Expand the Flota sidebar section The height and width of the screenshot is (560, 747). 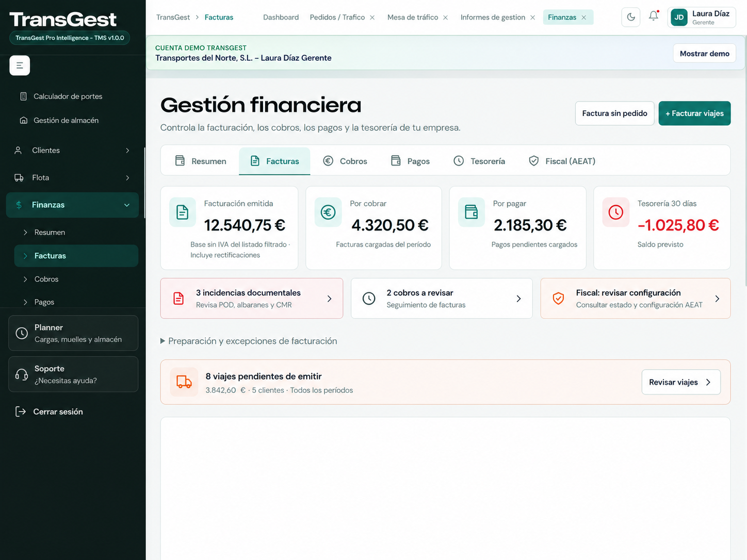click(127, 178)
